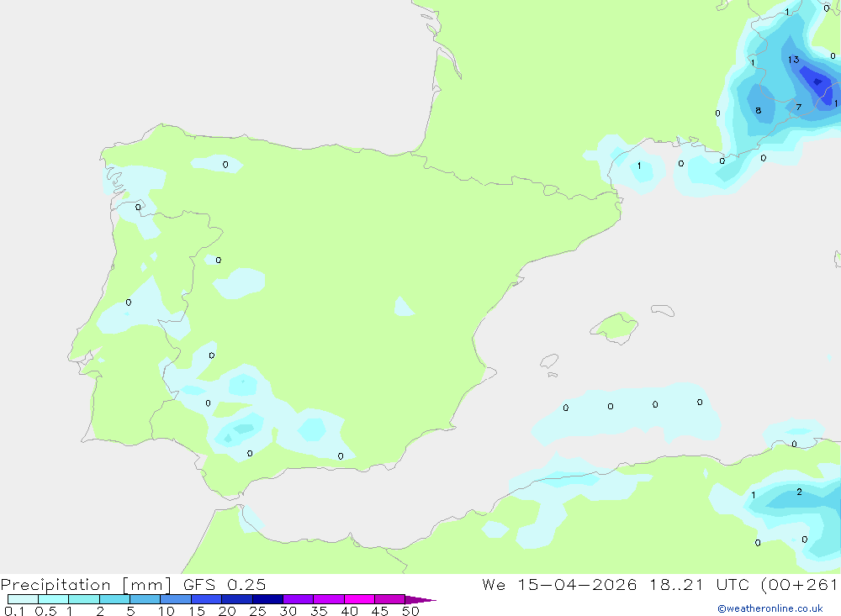Click the 'GFS 0.25' model label
This screenshot has width=841, height=616.
(225, 584)
